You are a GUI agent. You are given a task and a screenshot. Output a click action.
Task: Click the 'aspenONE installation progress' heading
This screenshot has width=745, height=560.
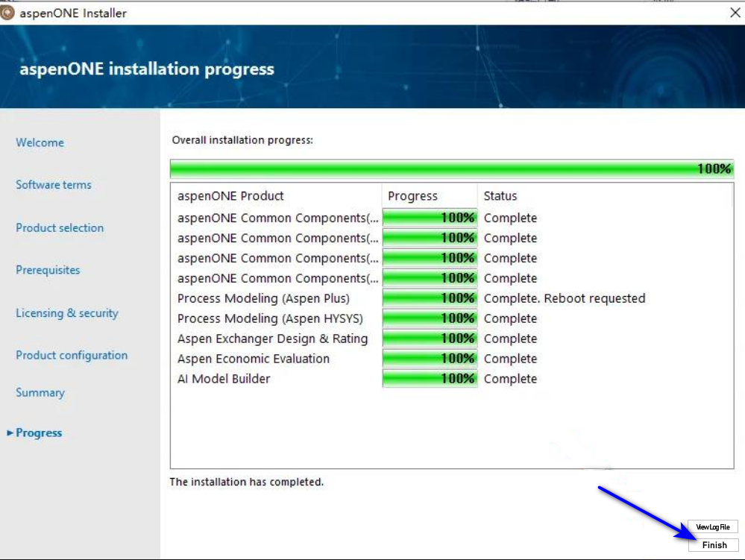point(147,69)
